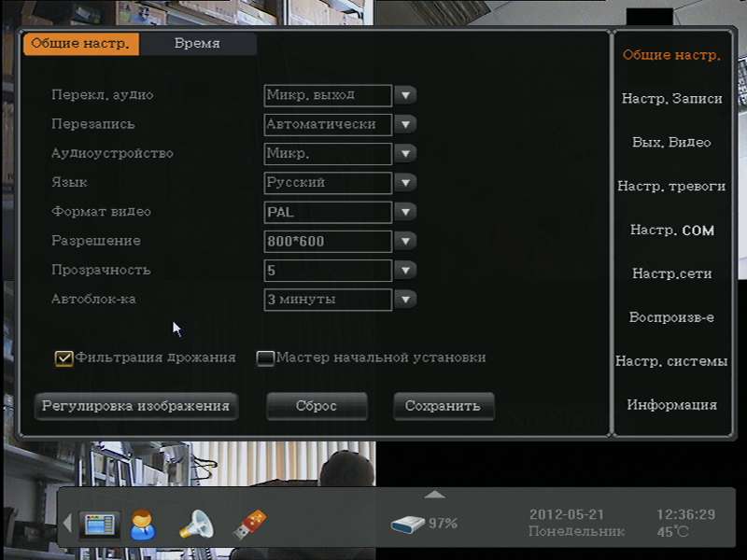
Task: Toggle the Фильтрация дрожания checkbox
Action: (63, 358)
